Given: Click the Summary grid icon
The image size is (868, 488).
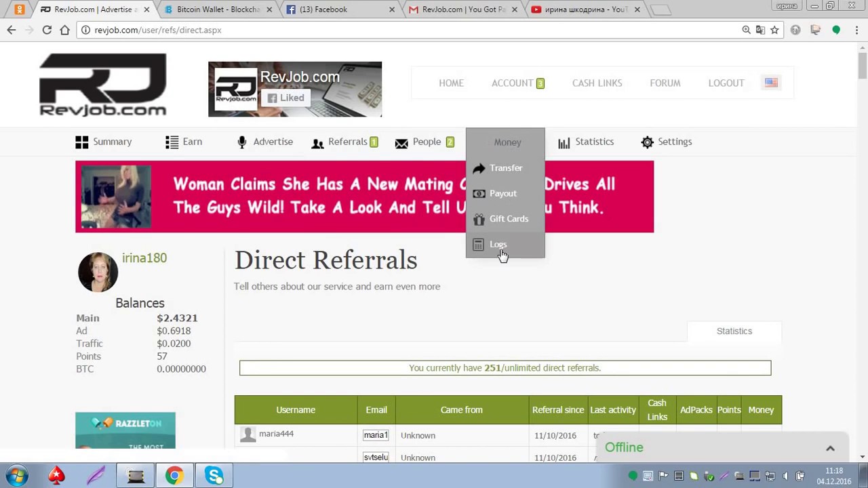Looking at the screenshot, I should (x=82, y=142).
